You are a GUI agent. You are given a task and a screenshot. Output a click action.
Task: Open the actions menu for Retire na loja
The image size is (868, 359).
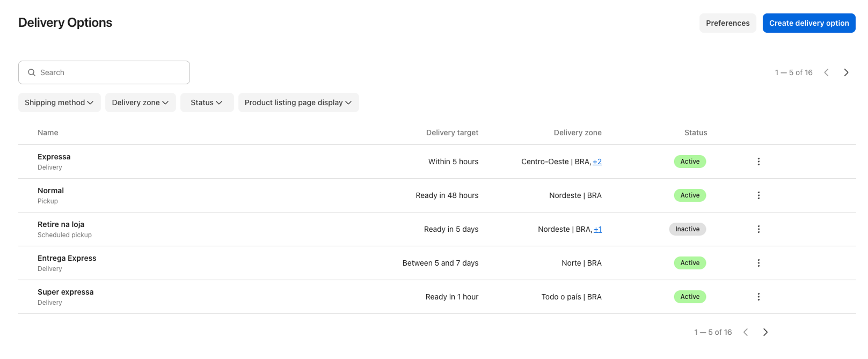click(758, 229)
